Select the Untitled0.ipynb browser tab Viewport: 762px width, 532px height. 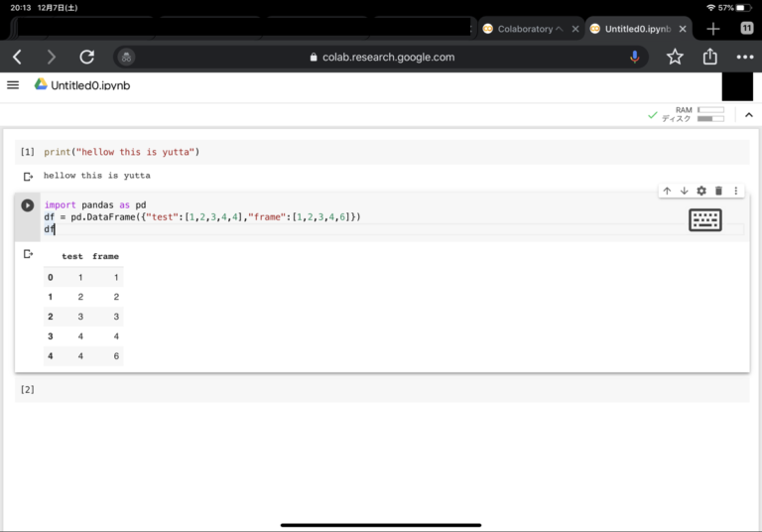[x=635, y=29]
